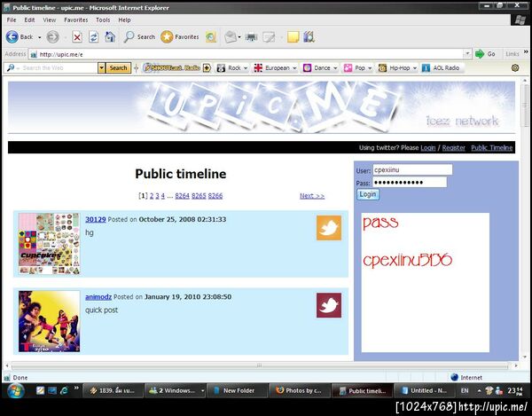
Task: Open the Windows Start orb
Action: [x=14, y=390]
